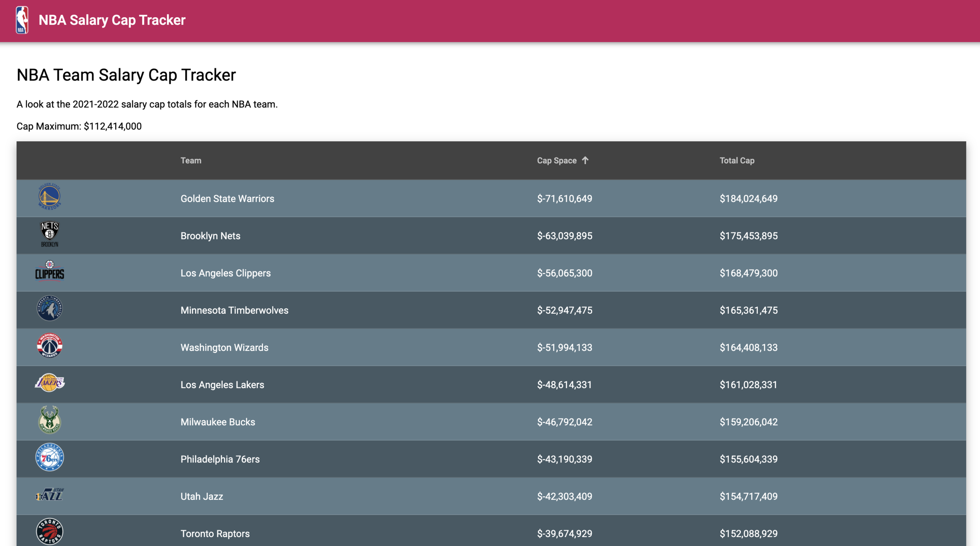The height and width of the screenshot is (546, 980).
Task: Click cap space value $-56,065,300
Action: coord(564,273)
